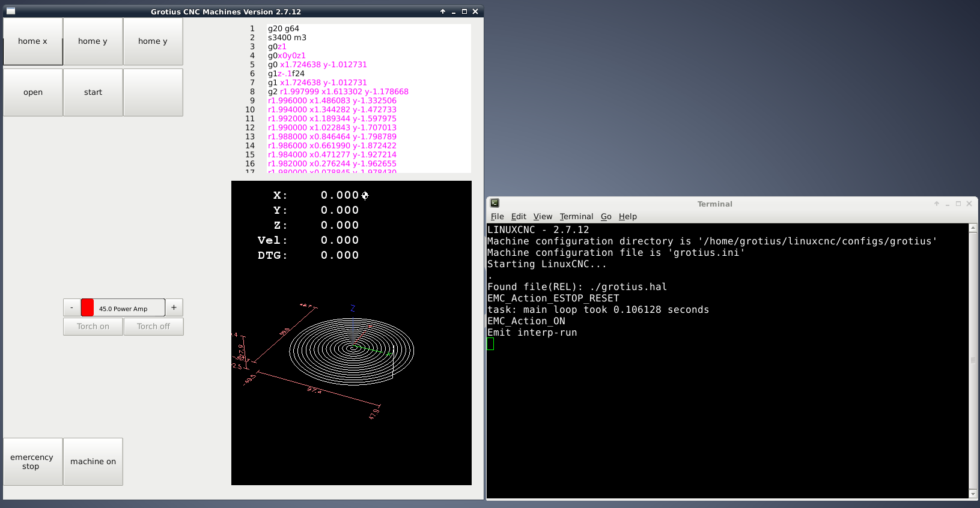Open the Go menu in Terminal
The height and width of the screenshot is (508, 980).
606,217
